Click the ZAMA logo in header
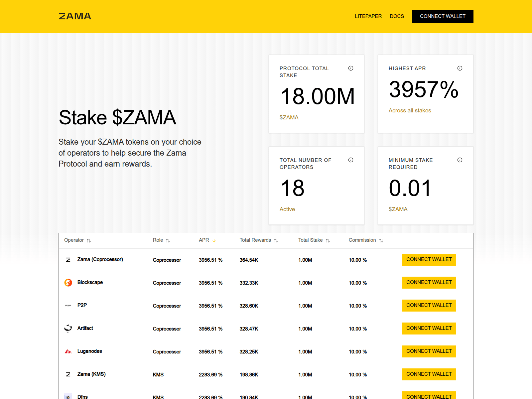The height and width of the screenshot is (399, 532). click(75, 16)
